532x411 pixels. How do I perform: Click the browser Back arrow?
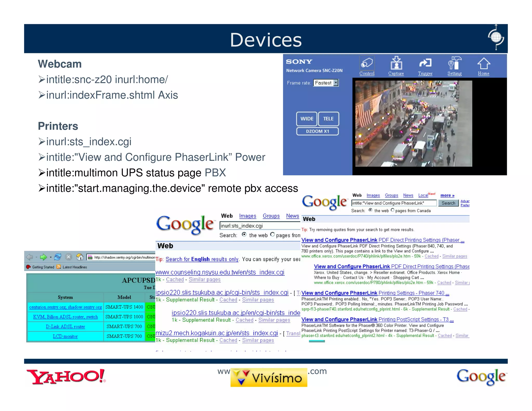[x=30, y=257]
